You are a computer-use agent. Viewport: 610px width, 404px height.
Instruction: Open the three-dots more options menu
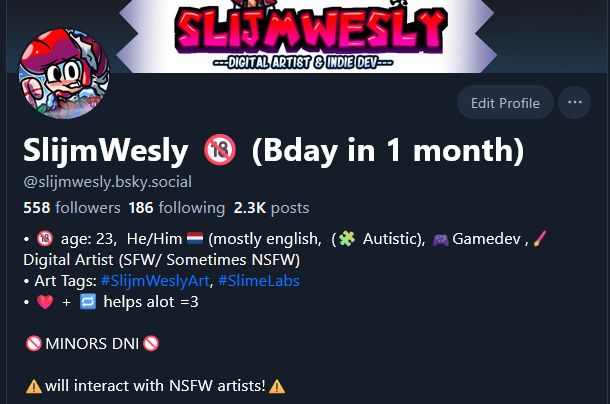(x=574, y=102)
